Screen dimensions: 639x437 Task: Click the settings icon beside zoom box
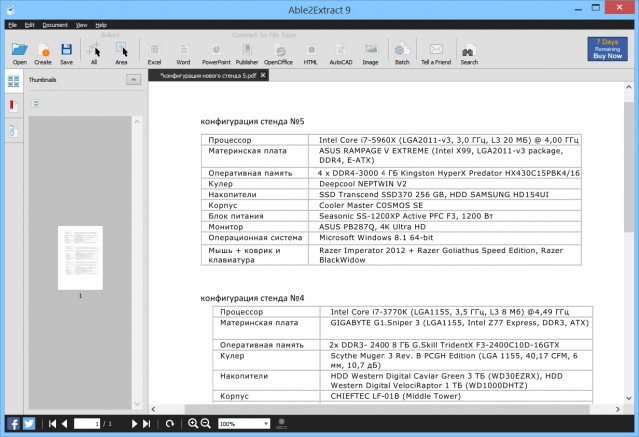(281, 424)
